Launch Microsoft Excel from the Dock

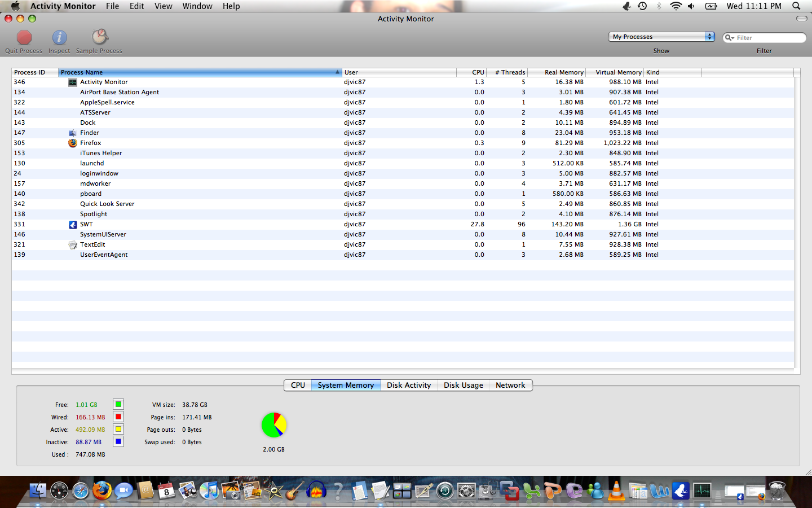[531, 491]
